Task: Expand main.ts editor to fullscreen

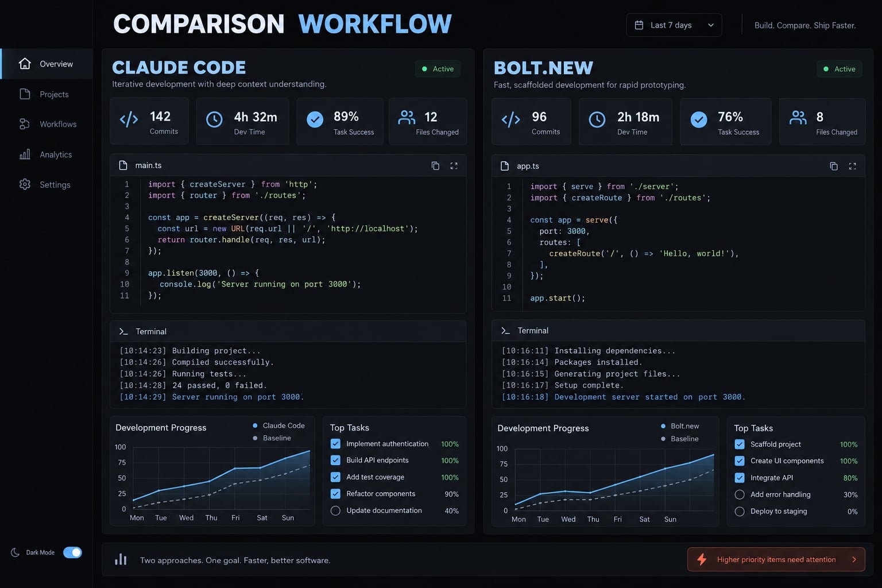Action: (454, 166)
